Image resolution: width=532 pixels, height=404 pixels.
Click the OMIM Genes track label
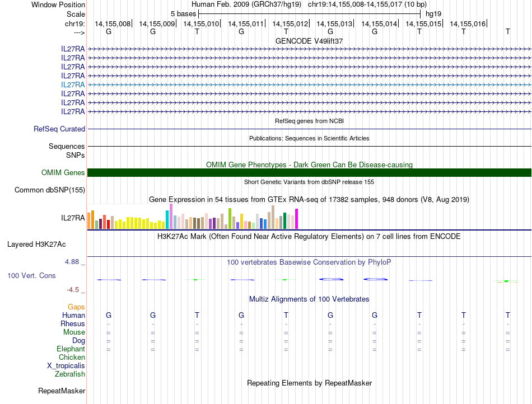(63, 173)
